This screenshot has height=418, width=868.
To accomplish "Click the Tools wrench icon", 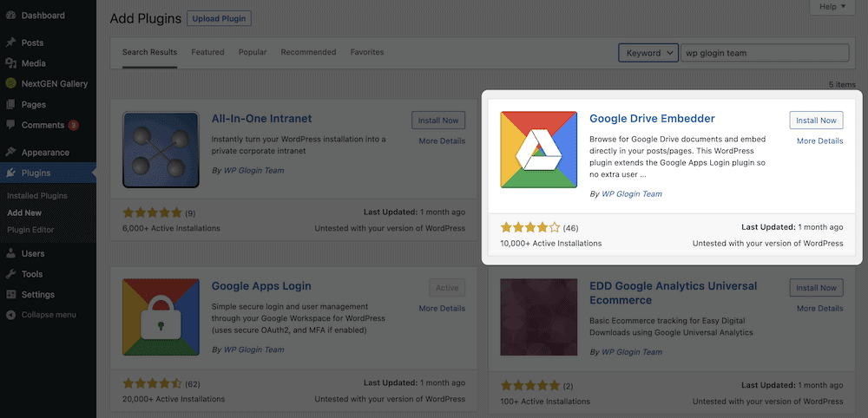I will 10,274.
